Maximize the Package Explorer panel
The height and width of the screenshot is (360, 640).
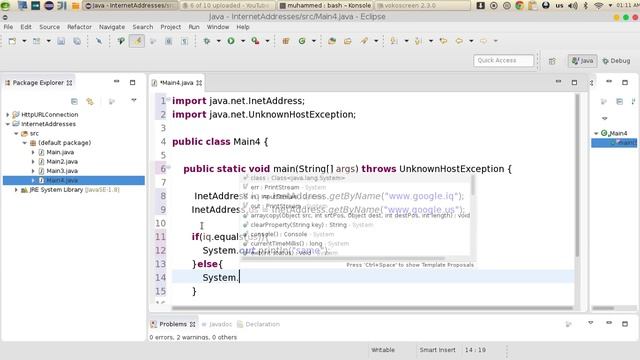click(x=132, y=82)
